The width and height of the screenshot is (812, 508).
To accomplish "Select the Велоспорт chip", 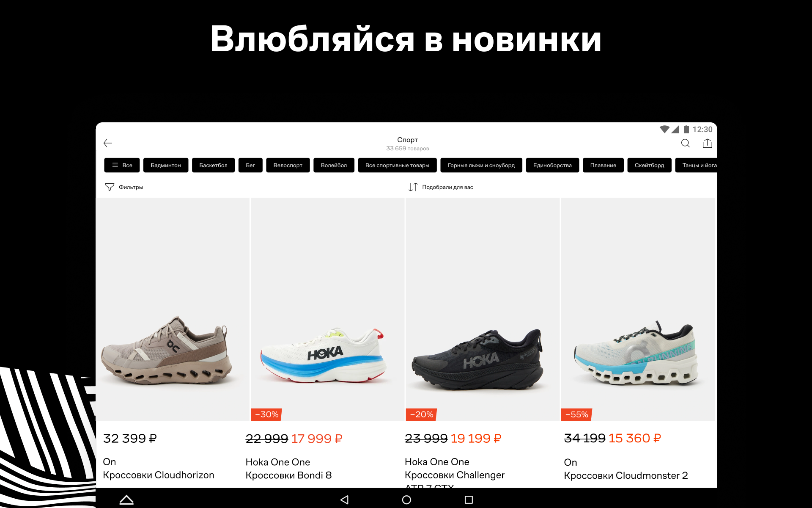I will [x=288, y=165].
